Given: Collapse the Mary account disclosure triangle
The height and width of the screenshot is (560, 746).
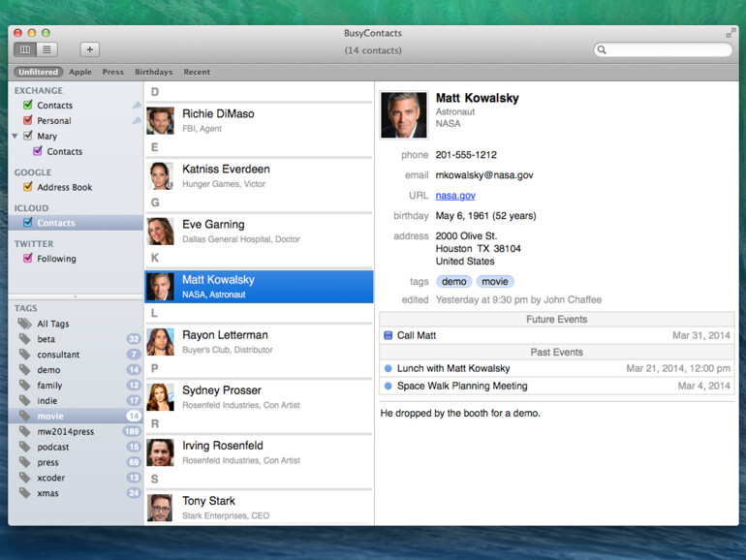Looking at the screenshot, I should 16,136.
